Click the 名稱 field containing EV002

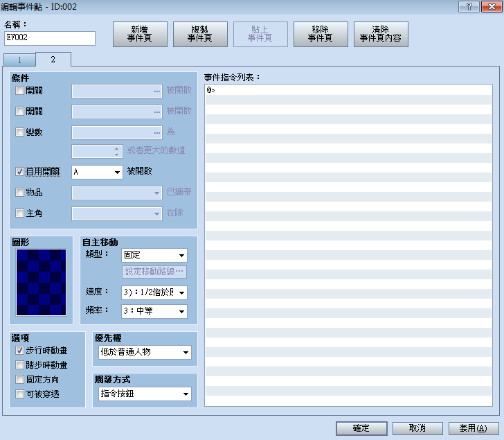coord(50,38)
